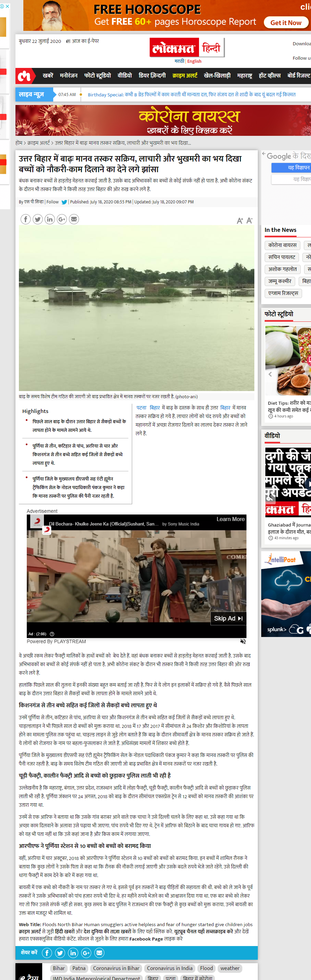Screen dimensions: 311x980
Task: Click Twitter icon in blue bottom share bar
Action: 60,953
